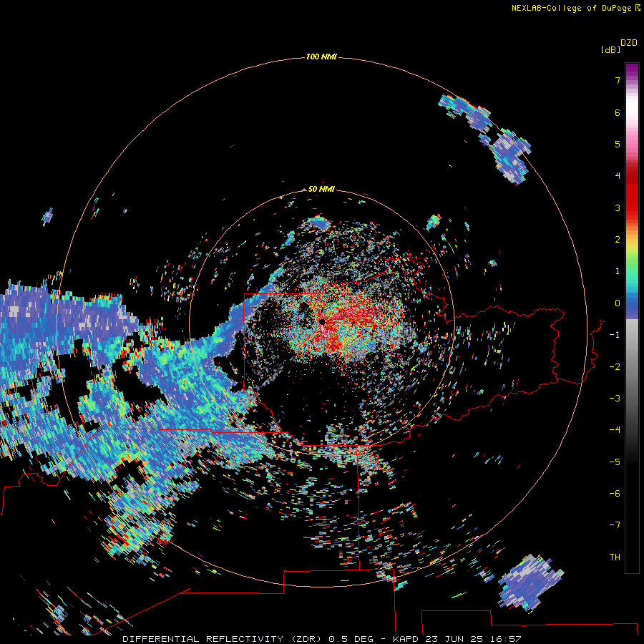Click the 7 dB scale tick label
The image size is (644, 644).
click(618, 80)
